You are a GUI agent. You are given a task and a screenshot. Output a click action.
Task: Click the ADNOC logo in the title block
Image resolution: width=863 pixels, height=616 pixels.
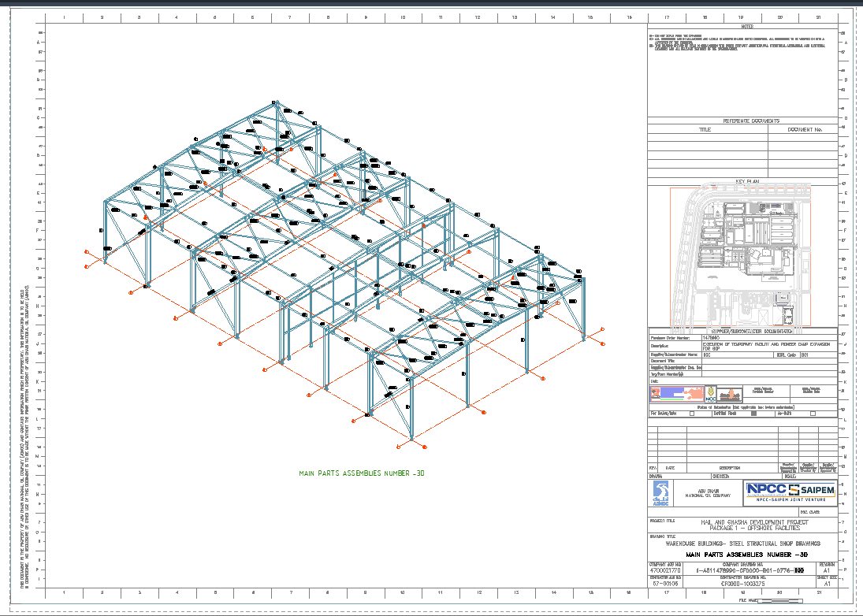pyautogui.click(x=660, y=494)
